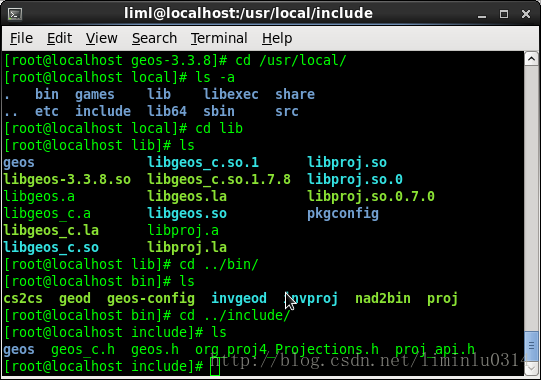Click the 'libgeos.a' file name
The image size is (541, 380).
coord(39,196)
